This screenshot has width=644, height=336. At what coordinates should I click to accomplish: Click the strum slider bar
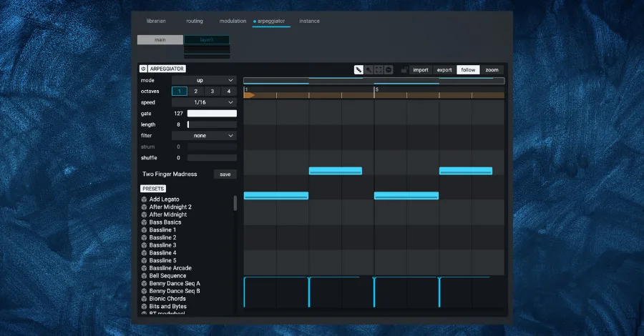[x=212, y=147]
